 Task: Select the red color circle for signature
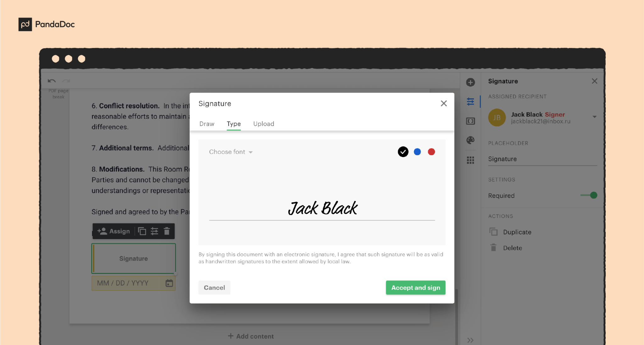coord(431,152)
